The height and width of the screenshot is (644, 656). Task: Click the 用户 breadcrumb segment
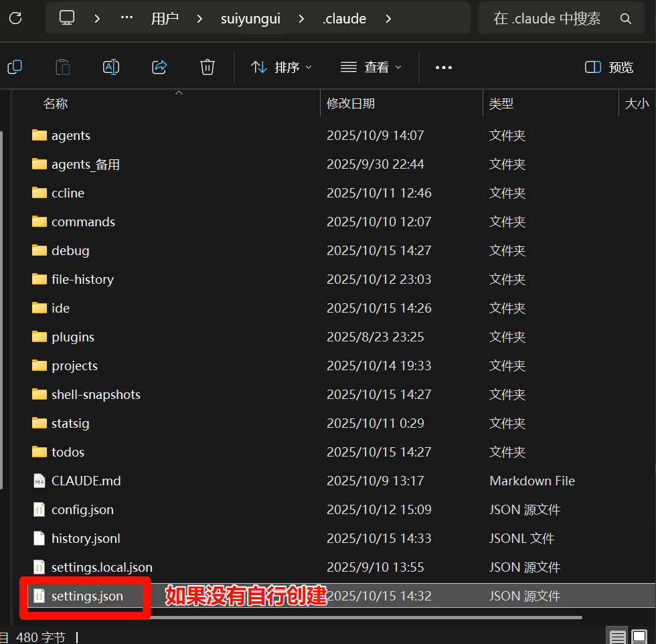(x=165, y=19)
